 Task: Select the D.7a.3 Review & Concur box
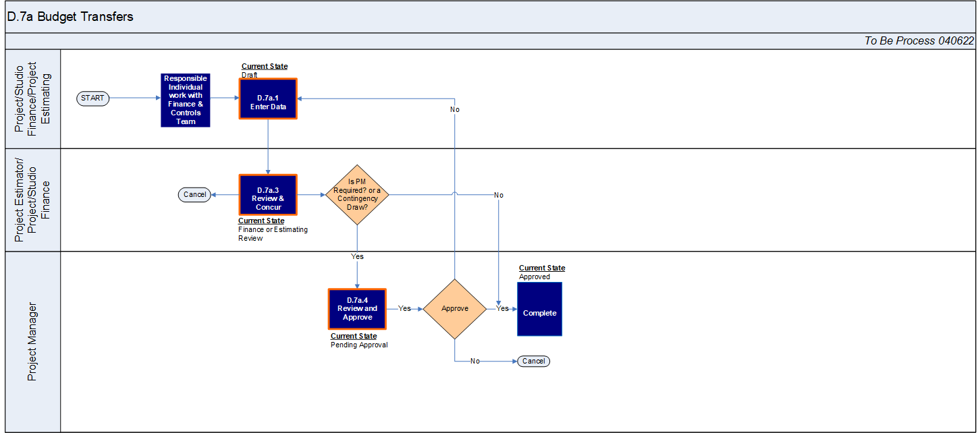click(268, 195)
